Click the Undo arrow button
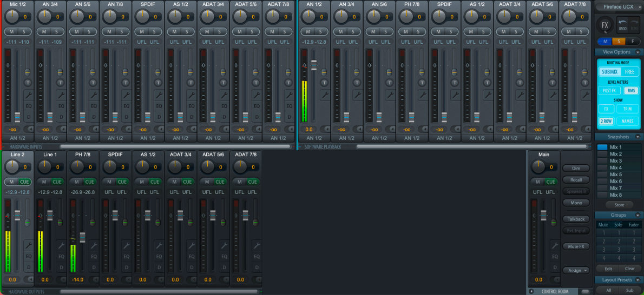 [x=622, y=25]
